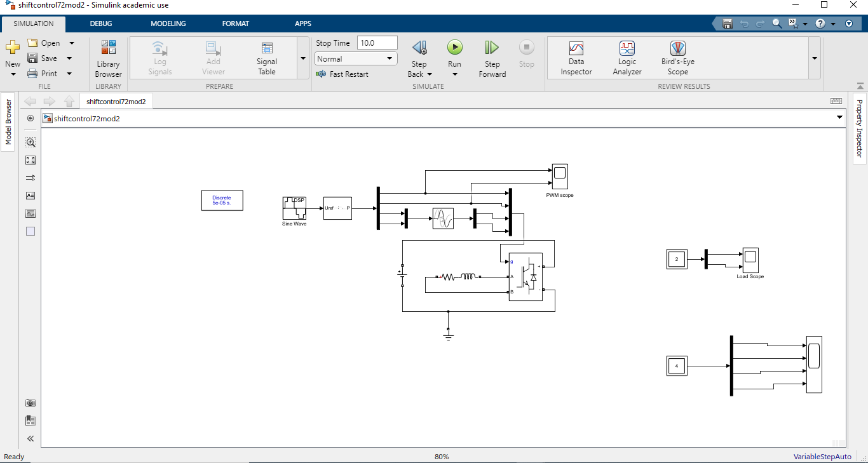Select the IGBT bridge block

point(526,277)
